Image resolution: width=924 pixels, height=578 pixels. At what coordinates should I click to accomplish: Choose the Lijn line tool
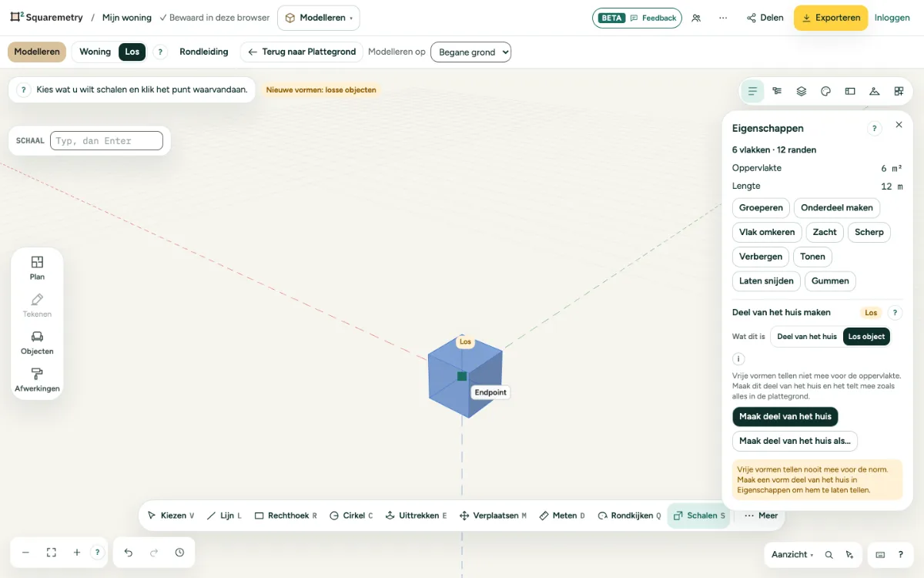(x=224, y=516)
